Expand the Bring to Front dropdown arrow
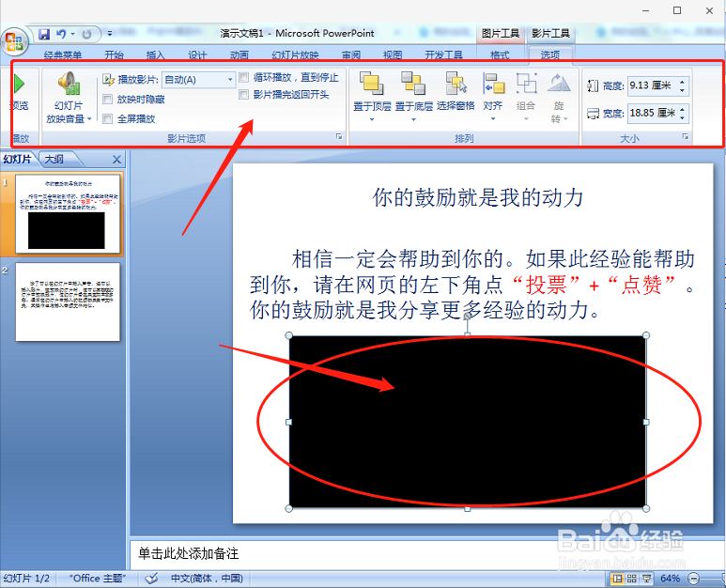 pos(372,119)
